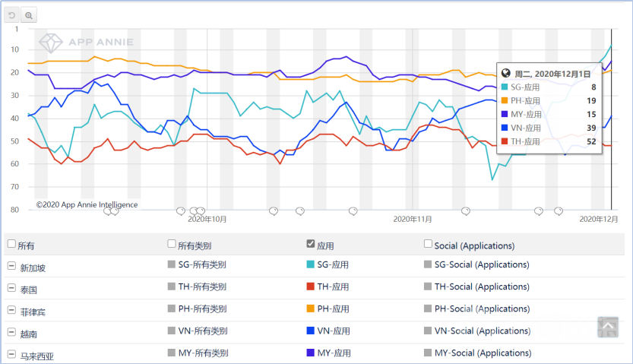The width and height of the screenshot is (633, 364).
Task: Toggle the MY-应用 purple series
Action: click(x=310, y=353)
